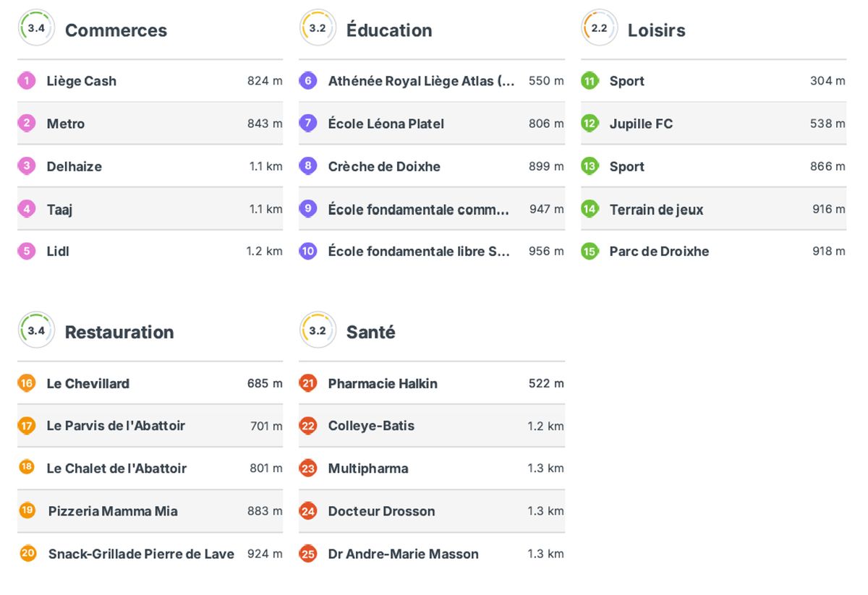Click the green marker 15 for Parc de Droixhe
The image size is (868, 595).
590,252
